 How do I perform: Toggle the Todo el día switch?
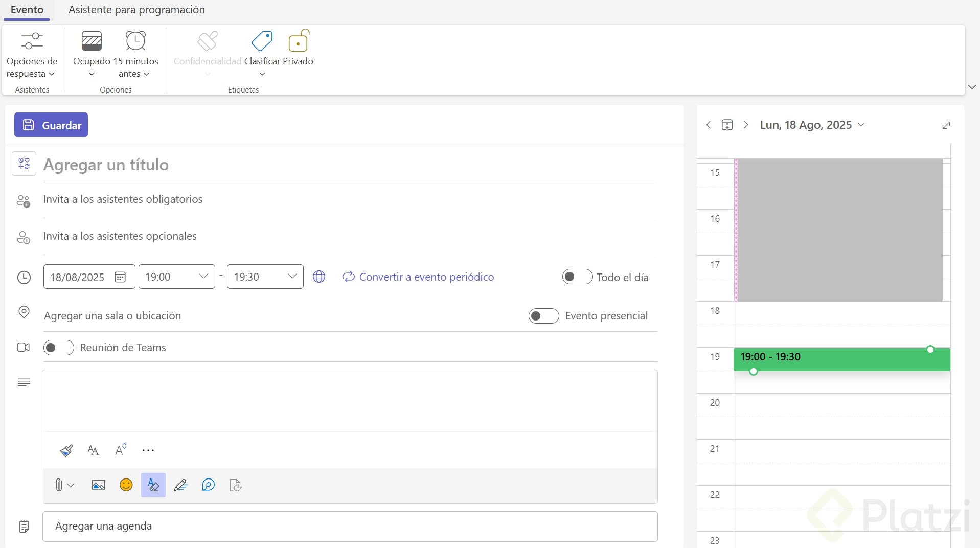point(577,277)
